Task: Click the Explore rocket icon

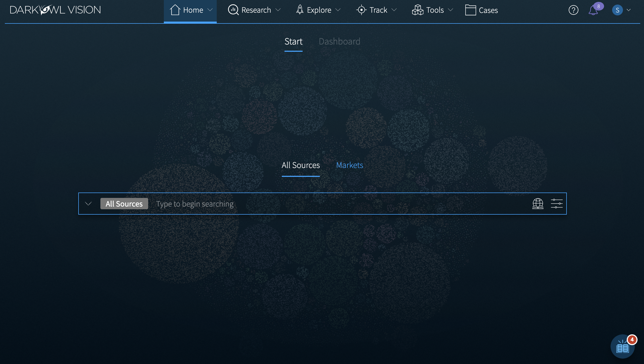Action: tap(300, 10)
